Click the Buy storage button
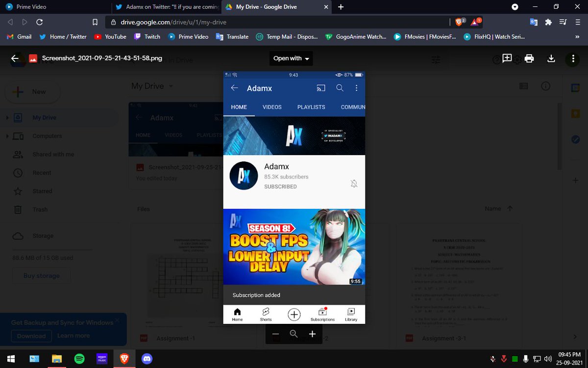This screenshot has height=368, width=588. 42,276
